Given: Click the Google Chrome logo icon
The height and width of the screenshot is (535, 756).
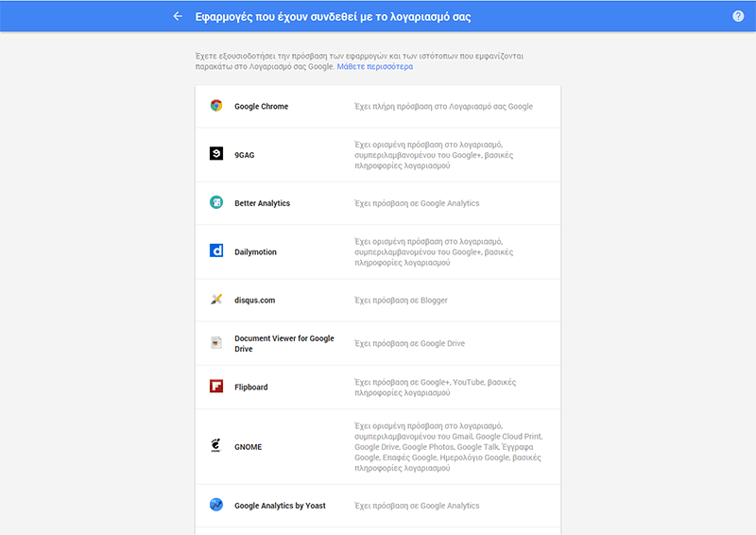Looking at the screenshot, I should [x=216, y=106].
